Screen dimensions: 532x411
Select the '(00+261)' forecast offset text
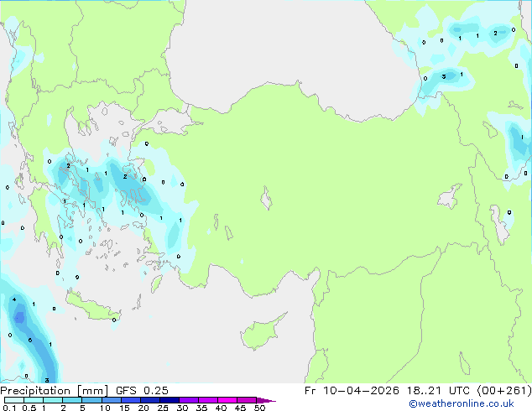(504, 391)
